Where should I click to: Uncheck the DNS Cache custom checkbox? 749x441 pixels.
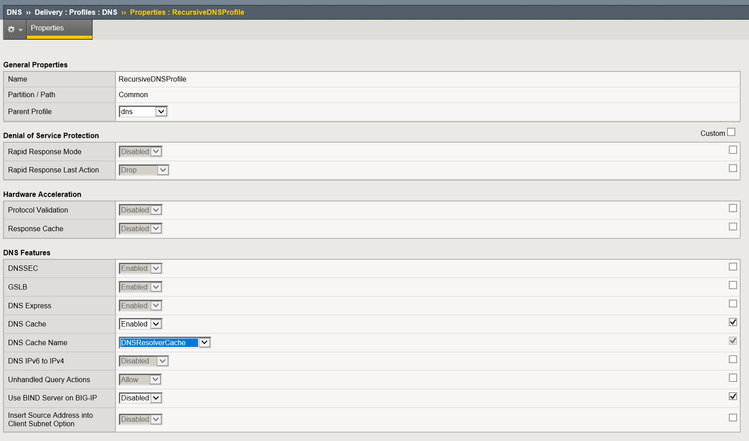[732, 322]
